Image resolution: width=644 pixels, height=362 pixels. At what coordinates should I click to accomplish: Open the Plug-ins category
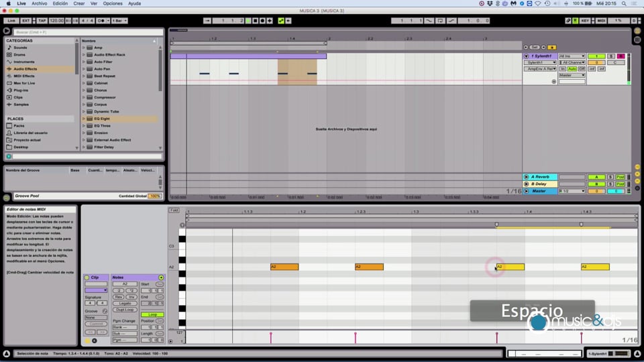pyautogui.click(x=21, y=90)
